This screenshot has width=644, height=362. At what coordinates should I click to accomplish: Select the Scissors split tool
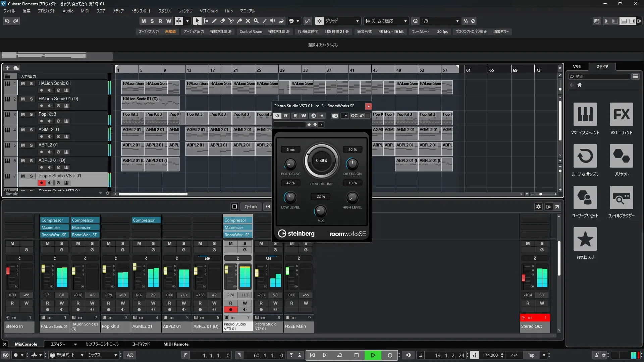click(231, 21)
